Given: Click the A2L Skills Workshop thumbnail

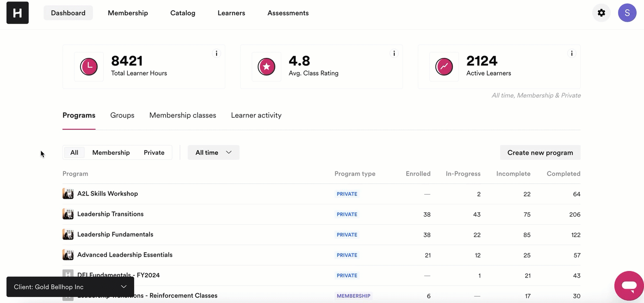Looking at the screenshot, I should (68, 194).
